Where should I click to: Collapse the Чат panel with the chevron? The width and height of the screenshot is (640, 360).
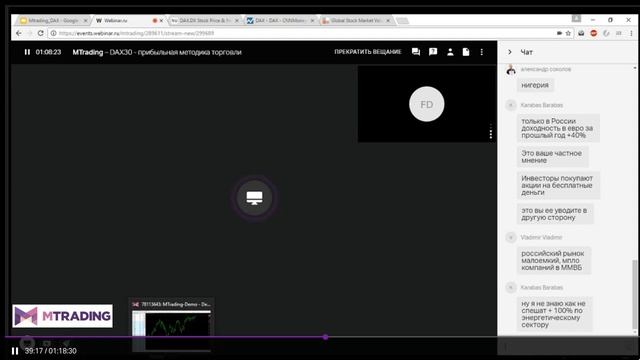[510, 52]
